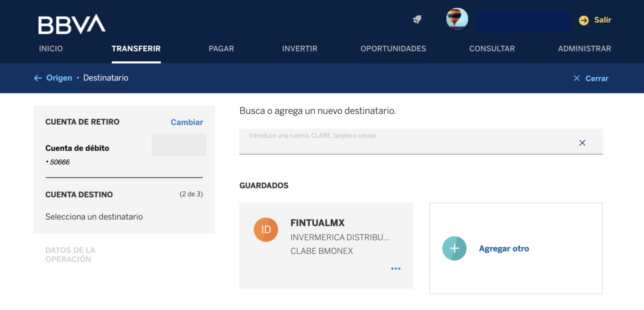
Task: Click the back arrow beside Origen
Action: pyautogui.click(x=38, y=78)
